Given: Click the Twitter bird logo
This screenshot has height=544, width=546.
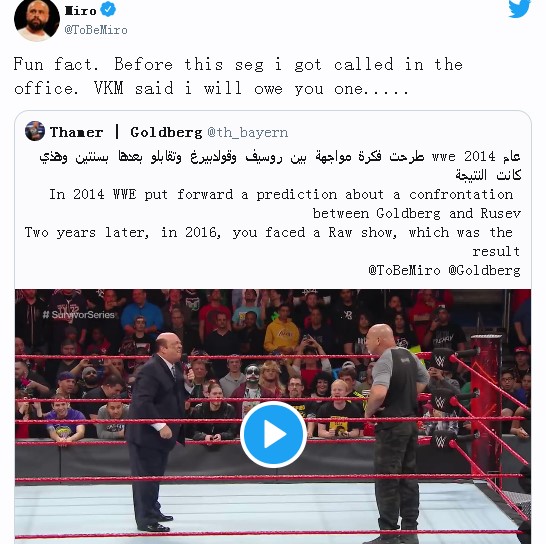Looking at the screenshot, I should coord(519,8).
